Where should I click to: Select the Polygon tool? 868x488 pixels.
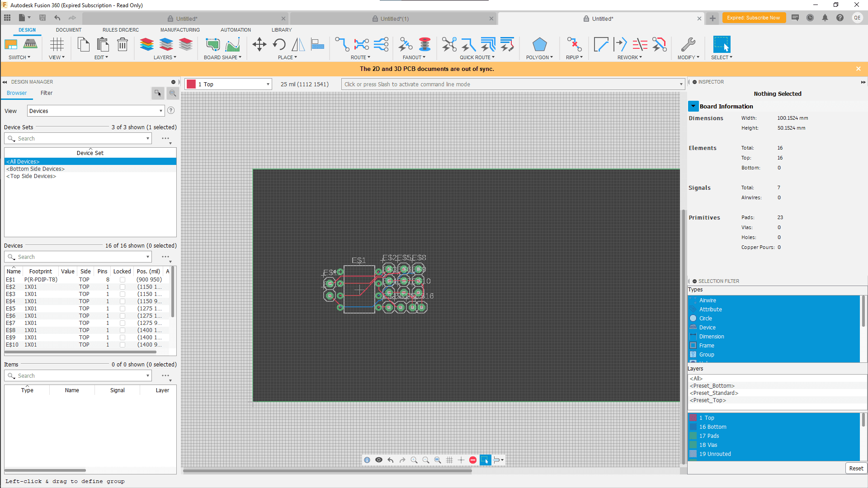click(x=539, y=44)
